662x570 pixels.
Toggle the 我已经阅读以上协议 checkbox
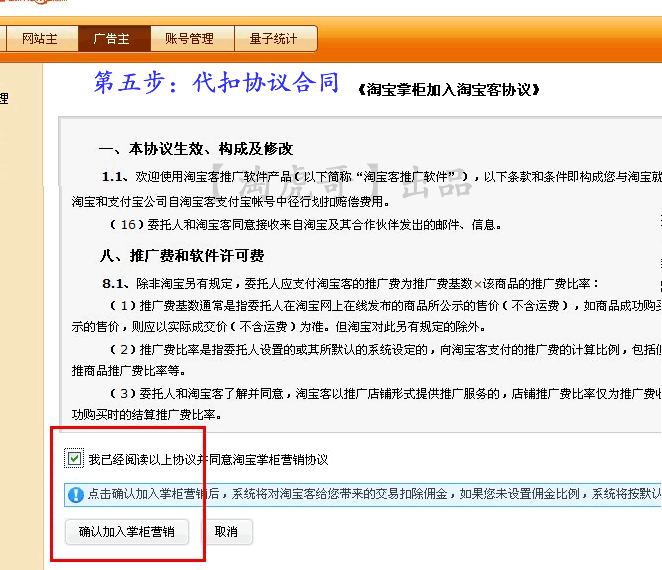[74, 459]
